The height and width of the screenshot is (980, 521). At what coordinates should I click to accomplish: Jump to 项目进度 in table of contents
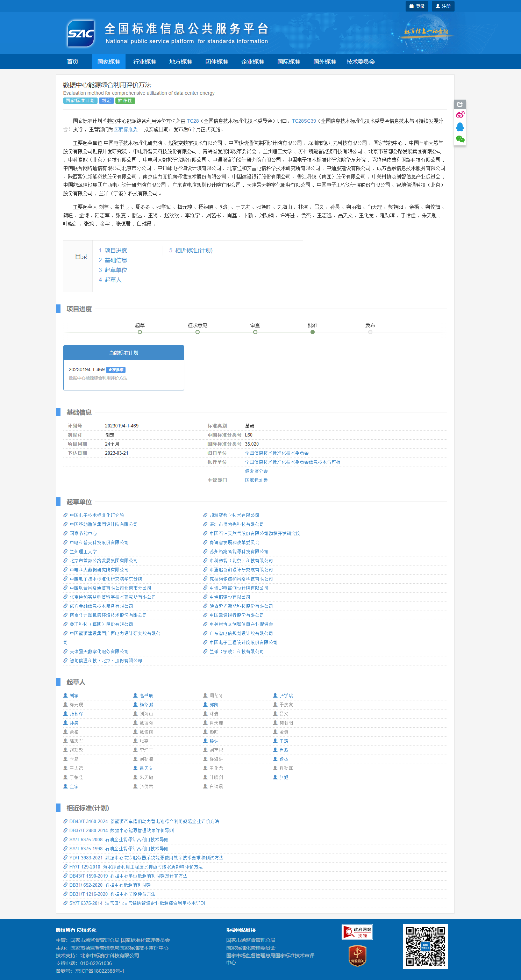pos(116,250)
